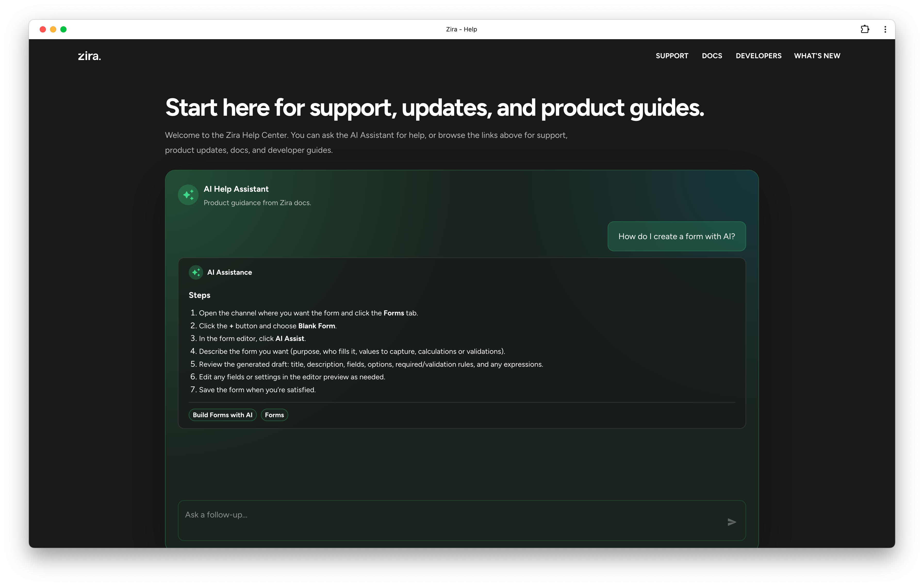Click the 'Zira - Help' window title

click(461, 29)
